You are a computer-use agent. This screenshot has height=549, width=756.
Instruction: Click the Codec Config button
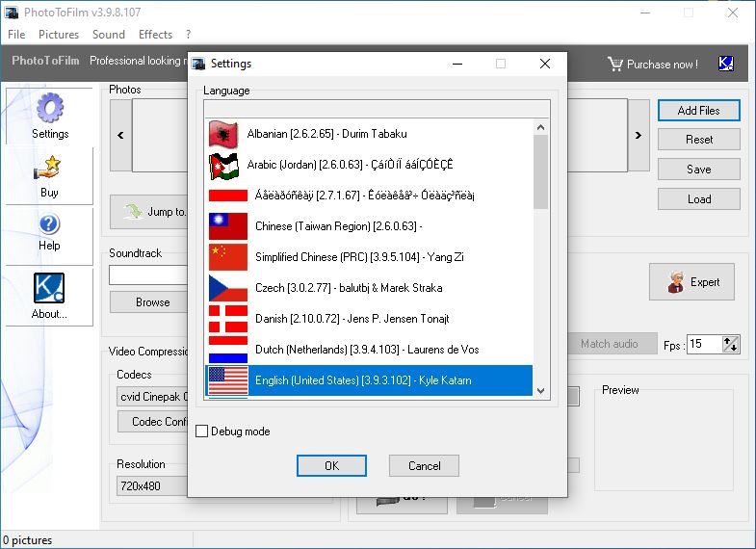(x=153, y=422)
